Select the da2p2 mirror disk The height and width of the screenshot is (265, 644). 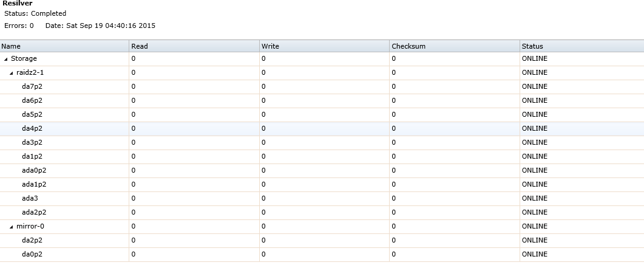click(x=32, y=240)
